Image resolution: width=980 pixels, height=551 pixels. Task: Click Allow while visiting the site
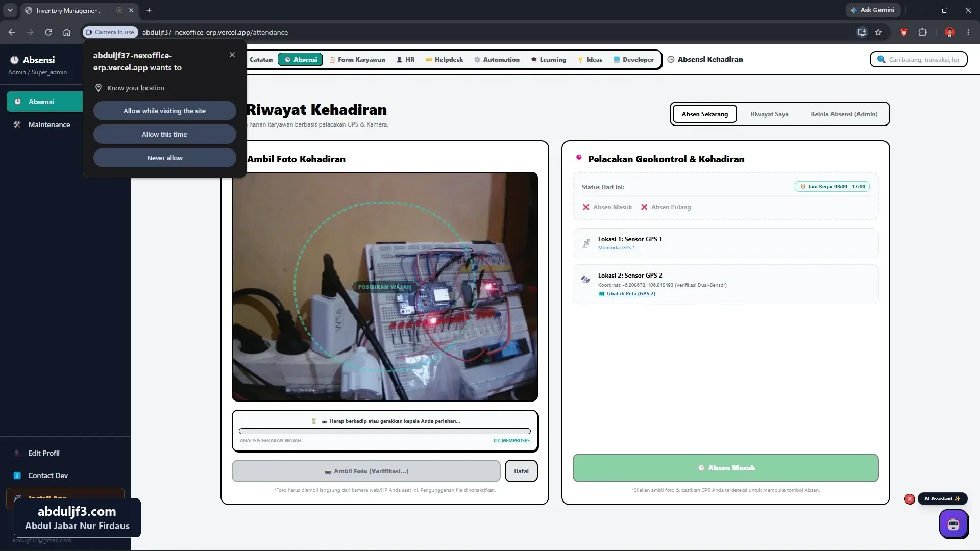point(164,111)
